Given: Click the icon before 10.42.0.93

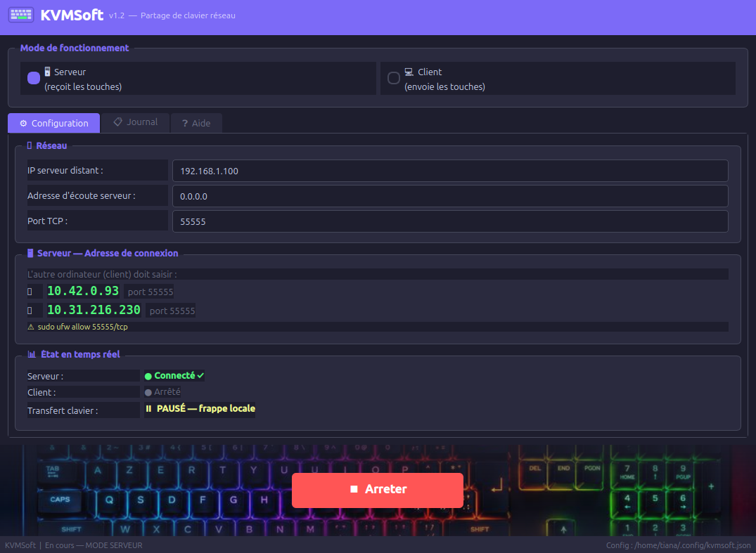Looking at the screenshot, I should [30, 292].
